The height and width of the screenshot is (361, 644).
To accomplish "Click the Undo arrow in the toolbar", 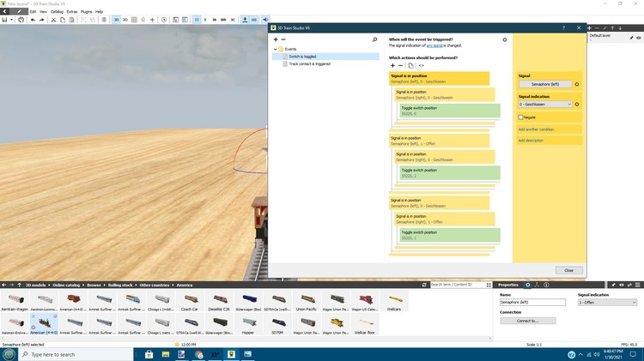I will click(33, 19).
